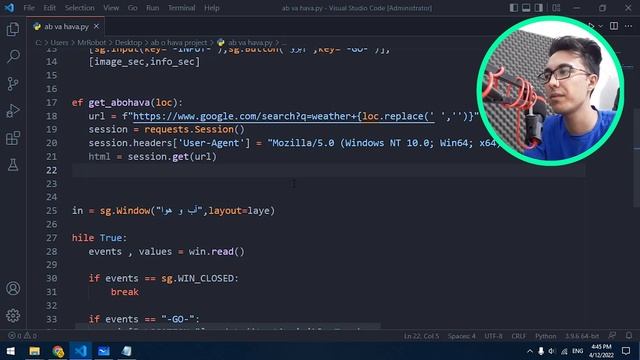640x360 pixels.
Task: Click UTF-8 encoding in status bar
Action: pyautogui.click(x=493, y=336)
